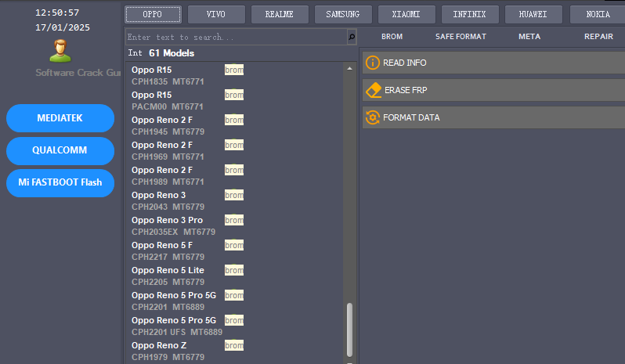Click brom tag for Reno 2 F CPH1945
The width and height of the screenshot is (625, 364).
(234, 120)
